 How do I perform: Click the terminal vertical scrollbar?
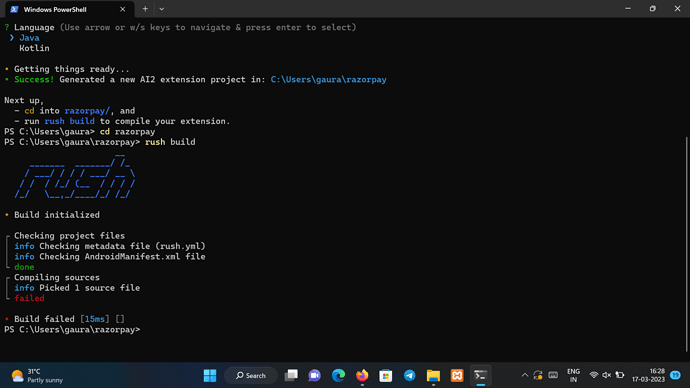686,244
